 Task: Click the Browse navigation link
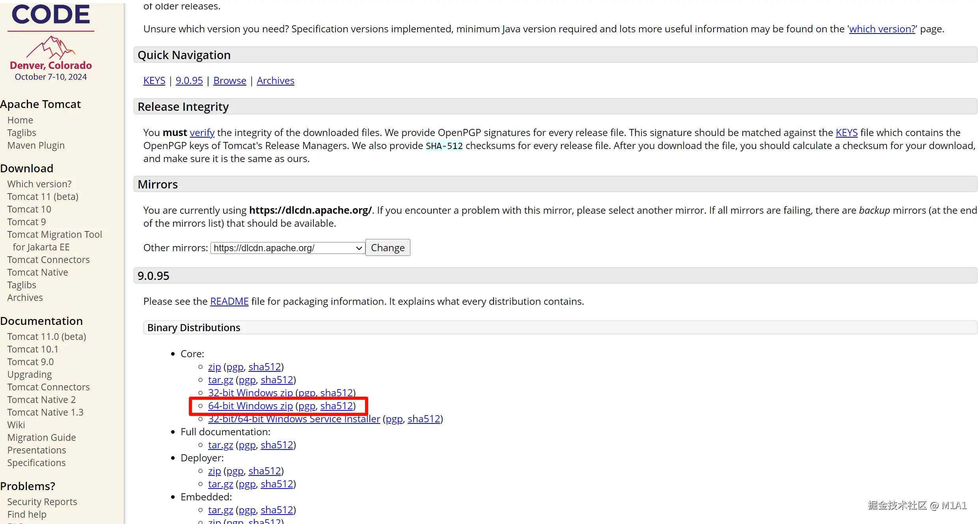coord(229,80)
